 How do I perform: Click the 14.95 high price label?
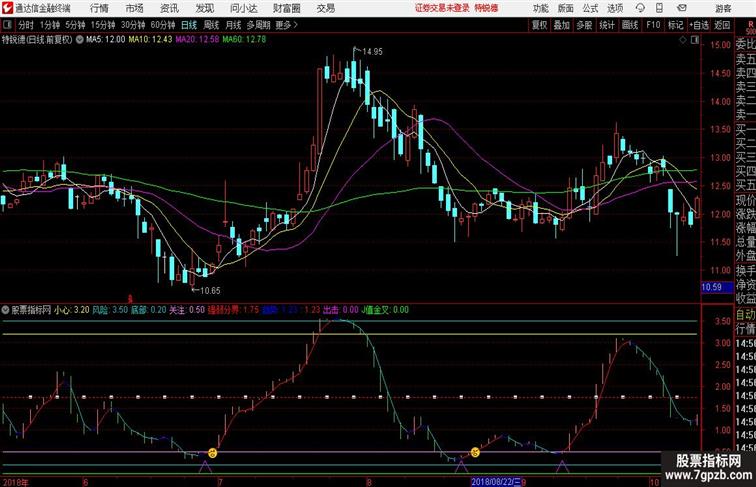tap(372, 52)
